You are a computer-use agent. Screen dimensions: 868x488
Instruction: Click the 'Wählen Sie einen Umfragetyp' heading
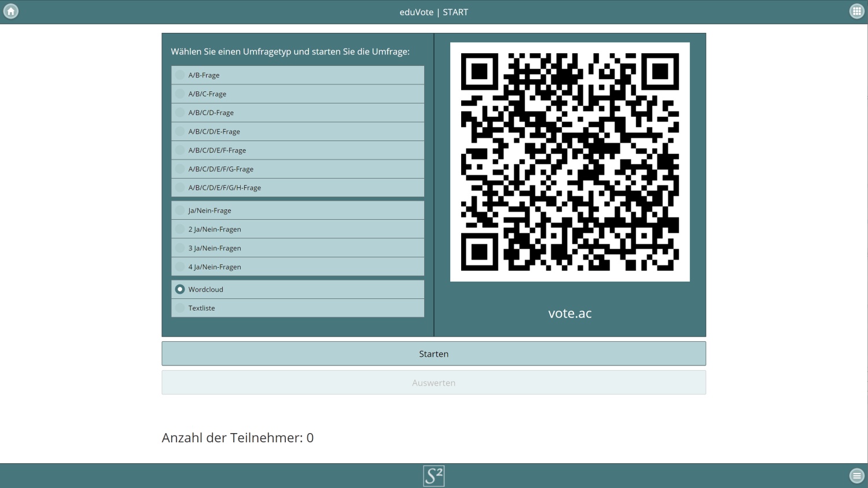(x=290, y=51)
